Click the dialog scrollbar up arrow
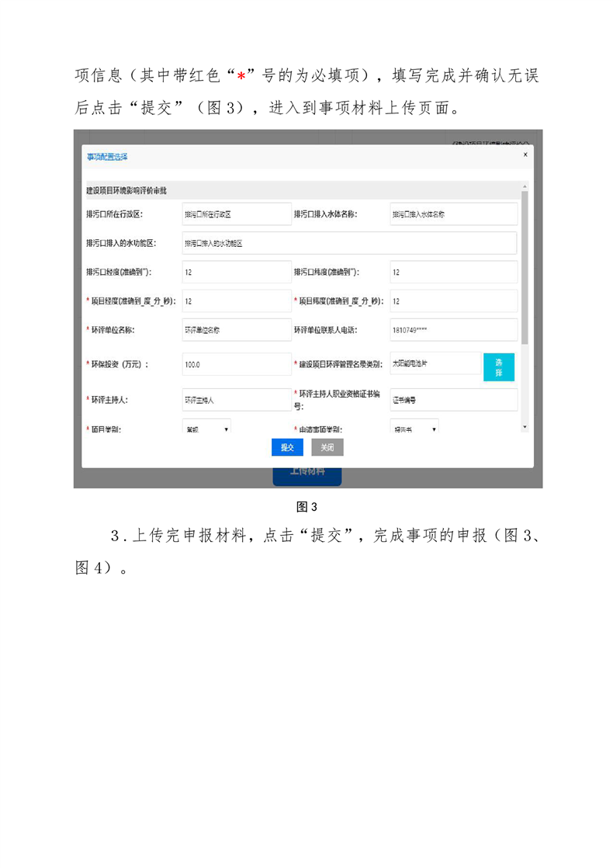 point(525,186)
